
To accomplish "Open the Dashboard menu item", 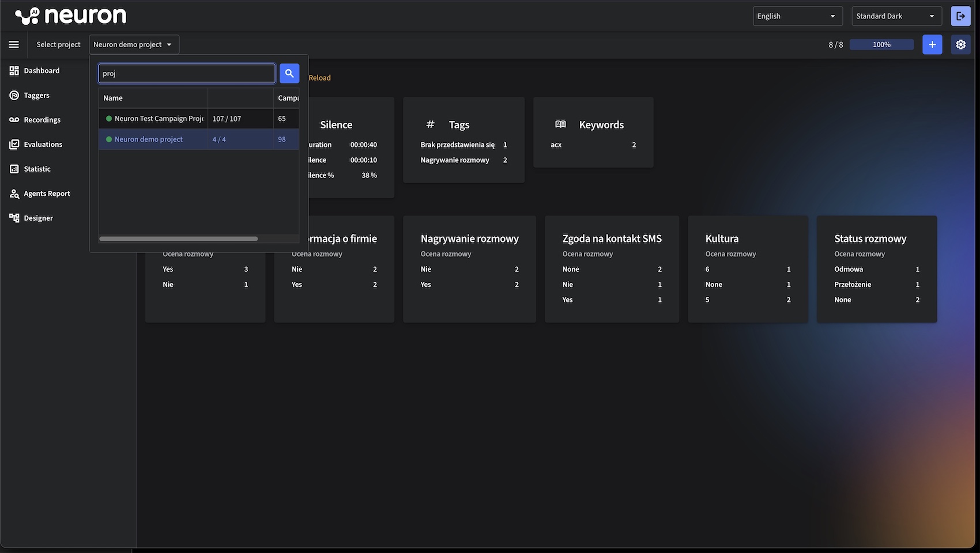I will click(42, 71).
